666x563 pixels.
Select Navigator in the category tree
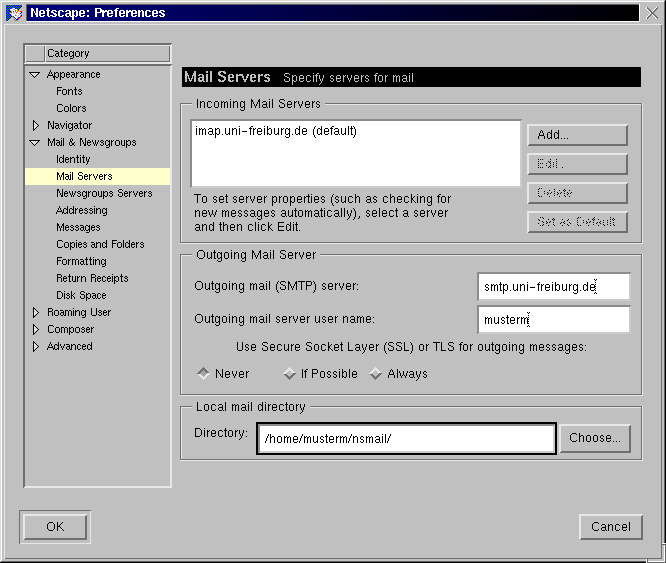point(69,125)
